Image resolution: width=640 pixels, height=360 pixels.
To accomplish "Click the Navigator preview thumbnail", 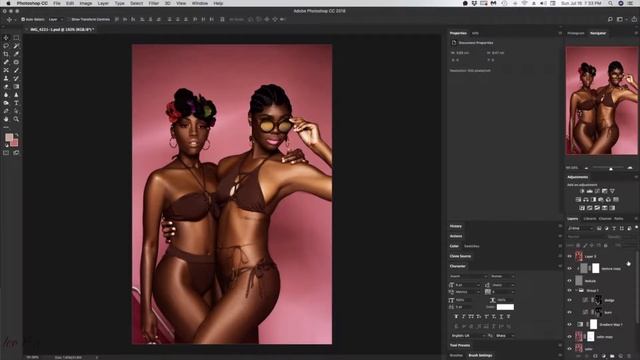I will coord(601,100).
